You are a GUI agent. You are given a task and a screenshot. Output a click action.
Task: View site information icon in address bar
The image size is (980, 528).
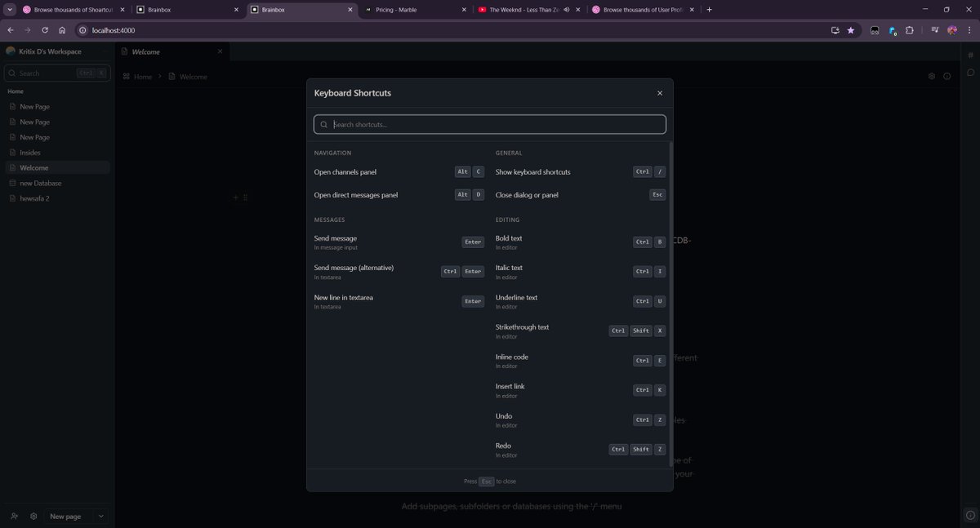[83, 30]
